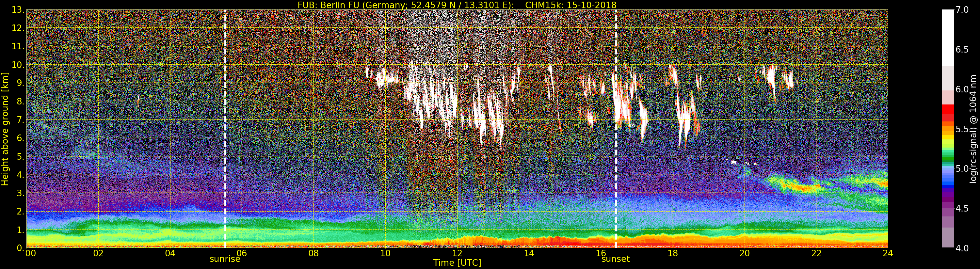
Task: Click the '00' tick on the time axis
Action: 30,253
